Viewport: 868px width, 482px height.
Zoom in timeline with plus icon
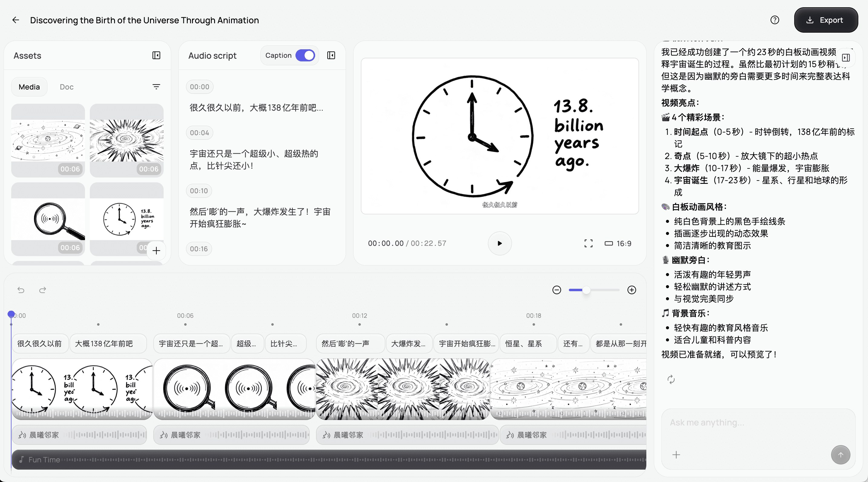click(632, 290)
